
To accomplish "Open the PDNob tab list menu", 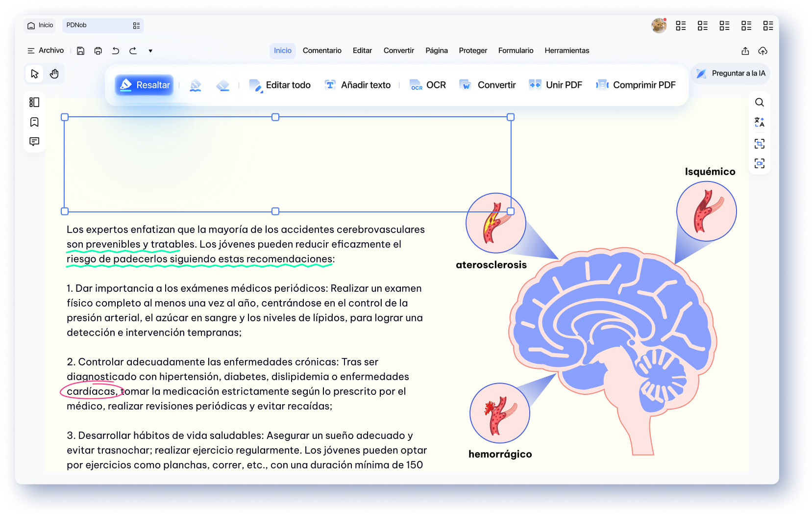I will coord(136,26).
